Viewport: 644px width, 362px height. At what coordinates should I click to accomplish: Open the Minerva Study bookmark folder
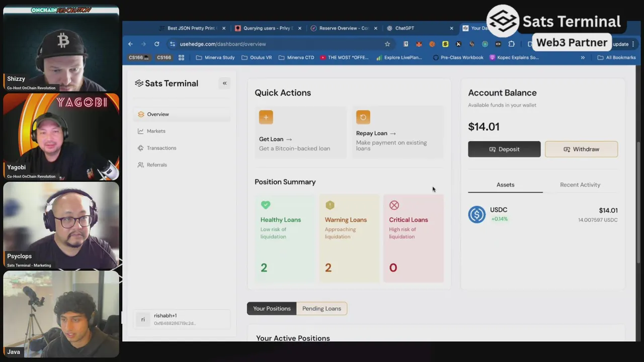(215, 57)
